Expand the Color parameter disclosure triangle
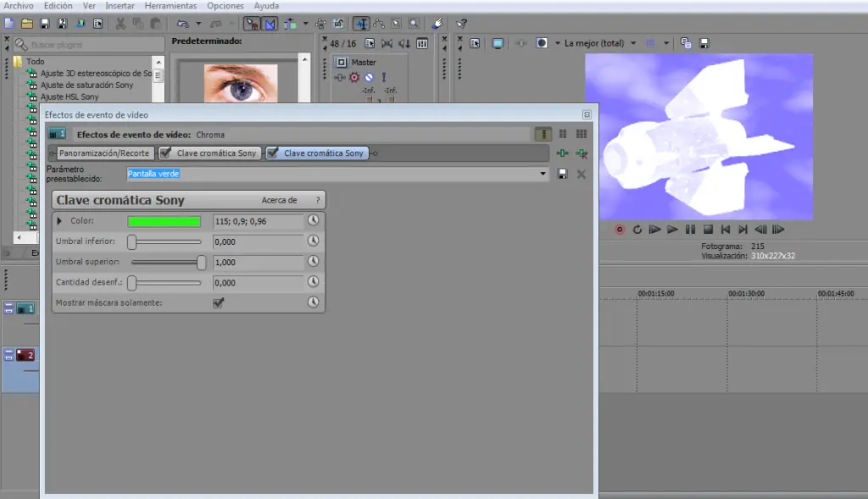868x499 pixels. (59, 220)
